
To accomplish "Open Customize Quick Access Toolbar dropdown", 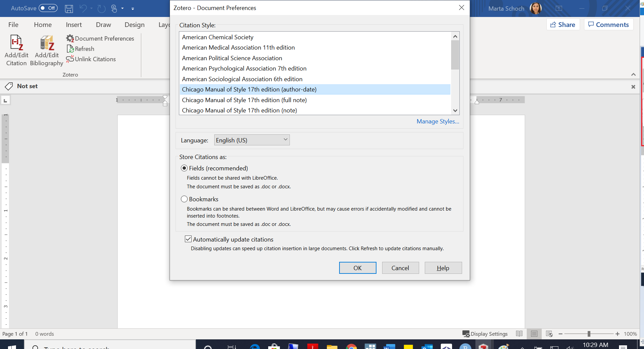I will point(133,9).
